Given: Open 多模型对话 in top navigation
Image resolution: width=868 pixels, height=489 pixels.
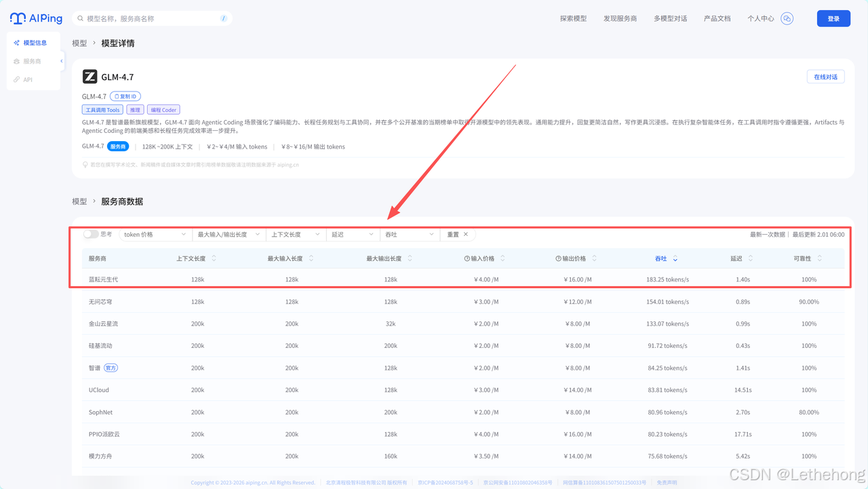Looking at the screenshot, I should point(670,19).
